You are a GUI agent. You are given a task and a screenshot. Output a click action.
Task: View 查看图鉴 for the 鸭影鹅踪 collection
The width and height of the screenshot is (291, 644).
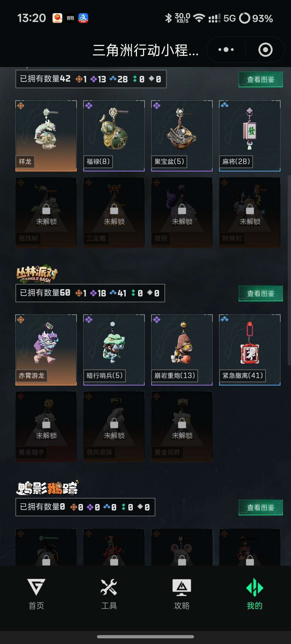click(261, 507)
